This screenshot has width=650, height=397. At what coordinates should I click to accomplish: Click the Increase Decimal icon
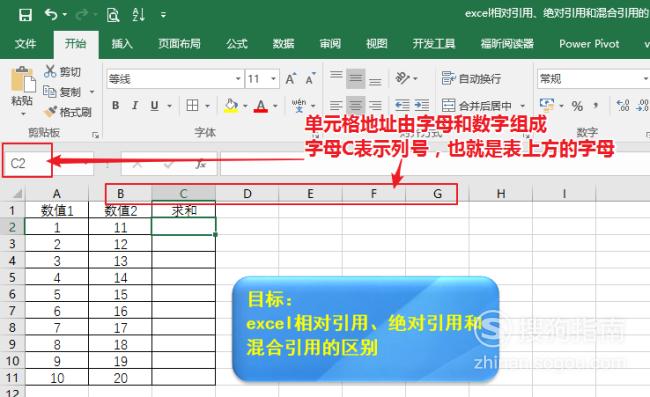pyautogui.click(x=622, y=105)
